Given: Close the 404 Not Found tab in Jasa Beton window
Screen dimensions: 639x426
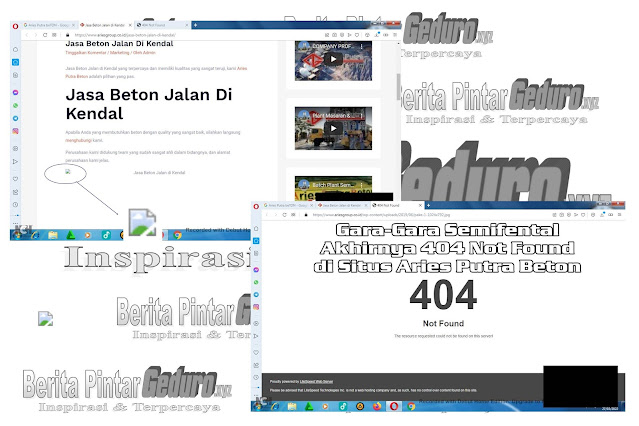Looking at the screenshot, I should 187,25.
